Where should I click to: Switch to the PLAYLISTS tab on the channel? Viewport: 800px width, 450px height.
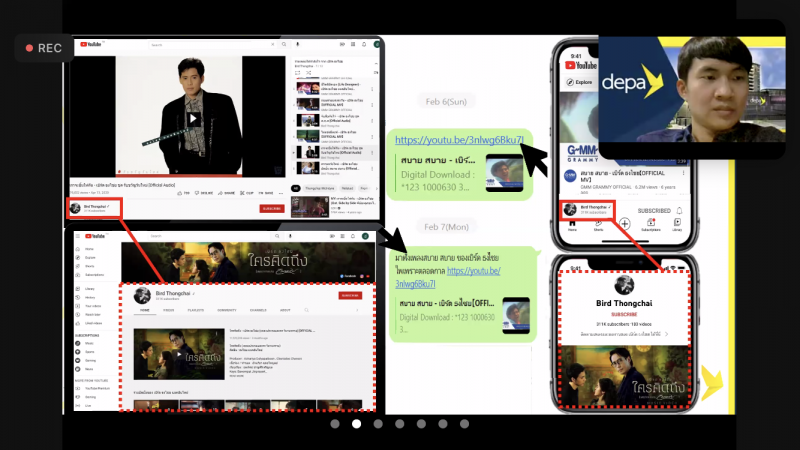pyautogui.click(x=195, y=310)
